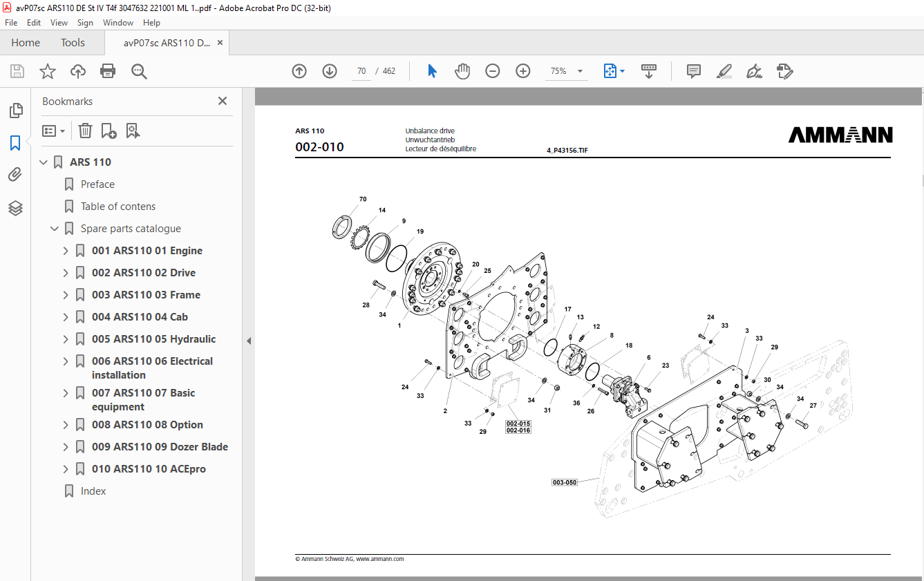Open the Window menu
Viewport: 924px width, 581px height.
coord(118,23)
